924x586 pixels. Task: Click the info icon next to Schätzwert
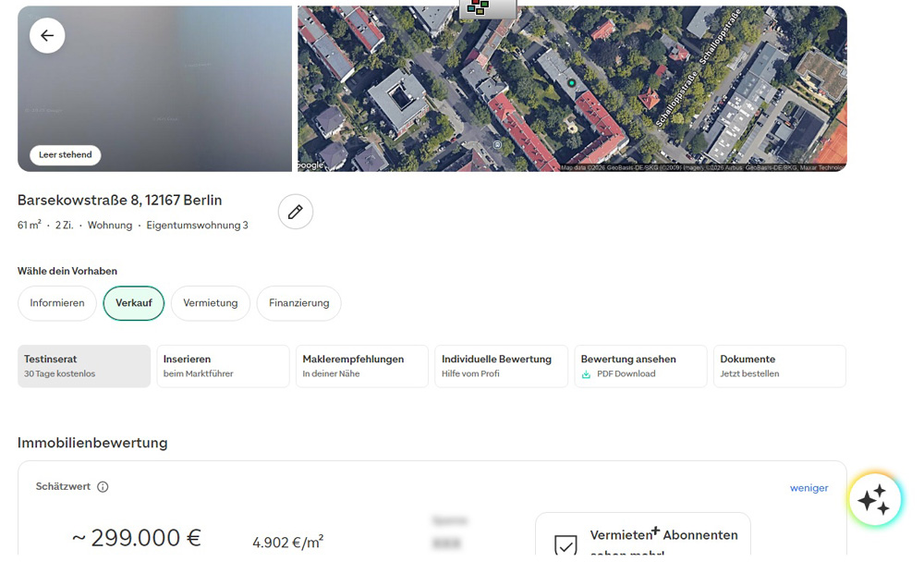tap(103, 487)
